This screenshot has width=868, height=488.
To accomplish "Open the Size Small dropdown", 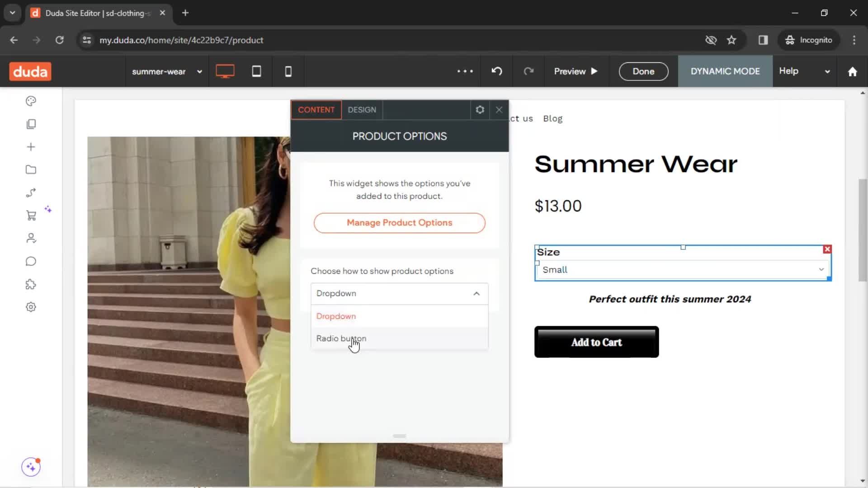I will [683, 270].
